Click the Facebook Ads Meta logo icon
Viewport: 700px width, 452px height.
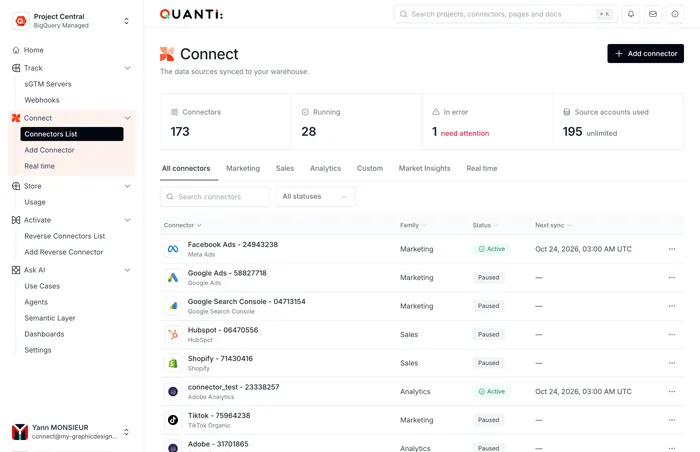tap(173, 249)
